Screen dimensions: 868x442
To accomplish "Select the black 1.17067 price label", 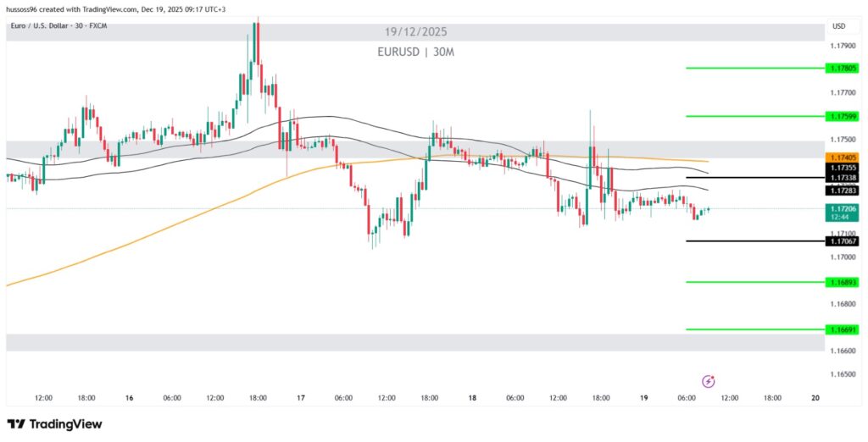I will click(x=843, y=241).
